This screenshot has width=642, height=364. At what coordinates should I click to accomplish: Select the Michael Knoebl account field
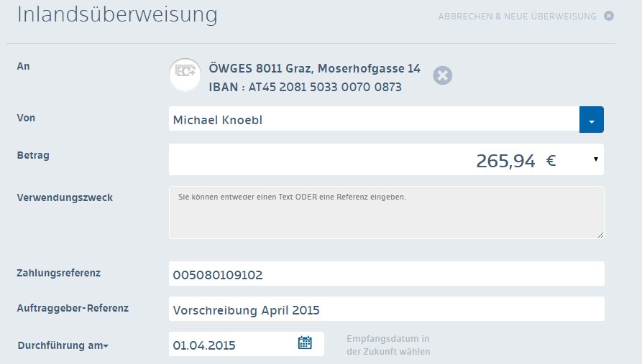(x=374, y=119)
